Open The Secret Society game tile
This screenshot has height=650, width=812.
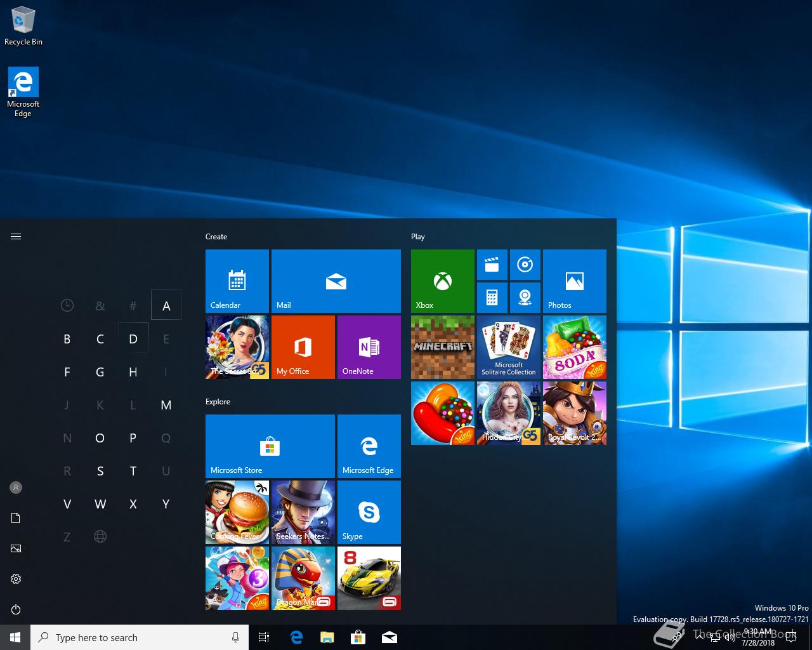[x=237, y=347]
